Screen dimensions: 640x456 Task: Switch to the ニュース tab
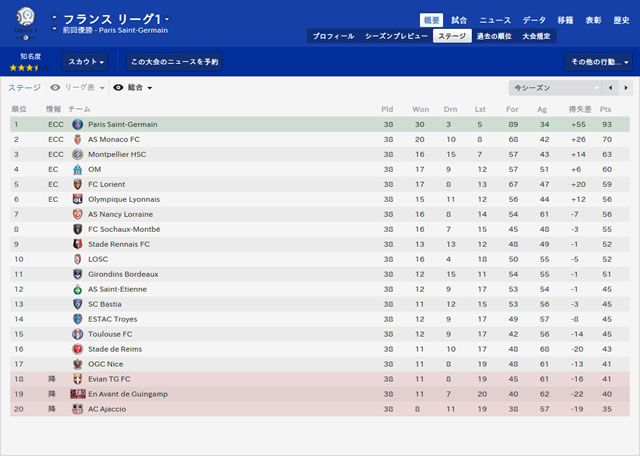click(495, 20)
